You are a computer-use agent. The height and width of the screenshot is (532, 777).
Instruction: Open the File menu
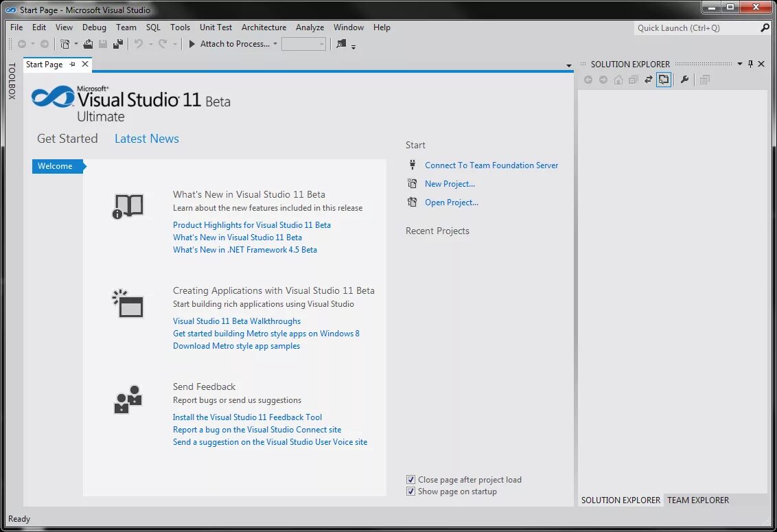pos(16,27)
